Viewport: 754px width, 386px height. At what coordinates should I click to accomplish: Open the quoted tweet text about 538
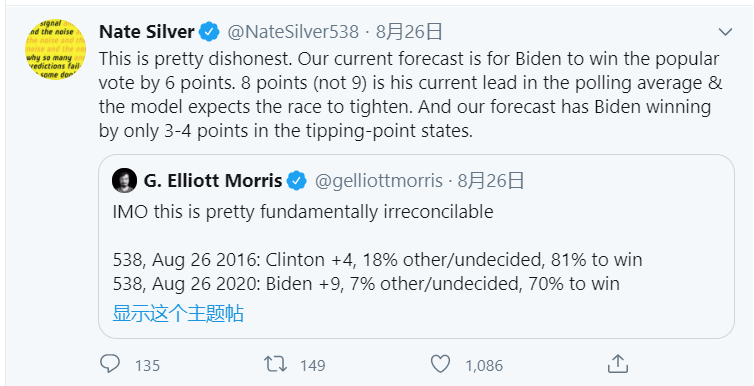point(377,248)
